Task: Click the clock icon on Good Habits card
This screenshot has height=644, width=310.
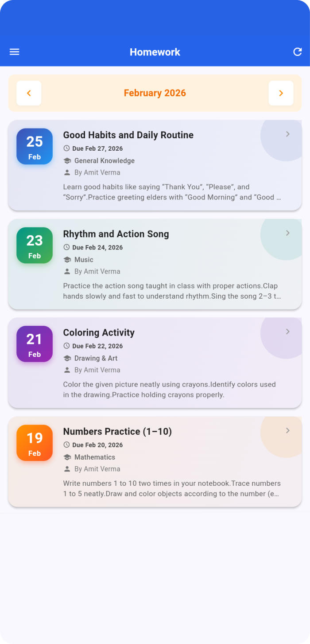Action: (67, 148)
